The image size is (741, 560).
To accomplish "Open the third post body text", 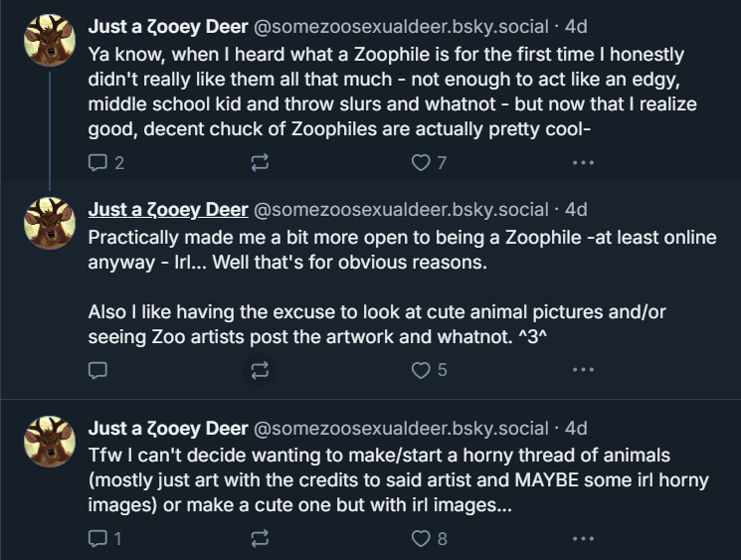I will coord(398,480).
